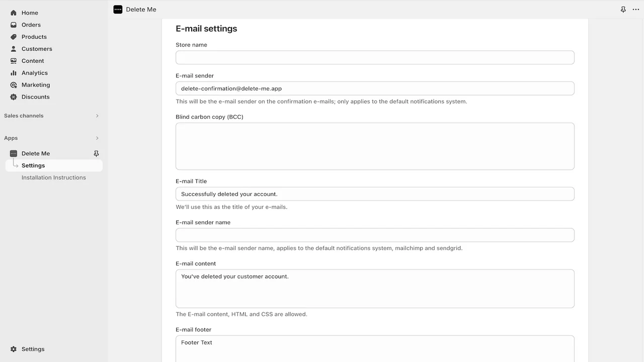Click the Delete Me title in header
This screenshot has width=644, height=362.
(141, 9)
